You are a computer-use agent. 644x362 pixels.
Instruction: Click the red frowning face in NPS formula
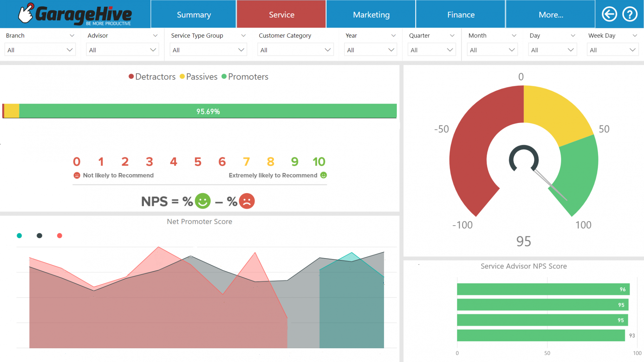coord(247,201)
